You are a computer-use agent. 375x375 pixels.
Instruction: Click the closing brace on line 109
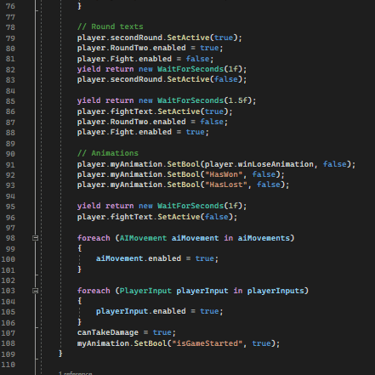click(x=60, y=354)
